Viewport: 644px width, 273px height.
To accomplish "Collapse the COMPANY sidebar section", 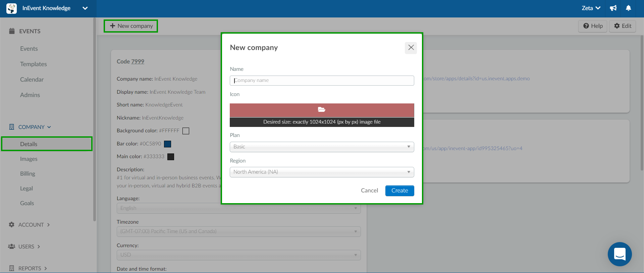I will [35, 127].
